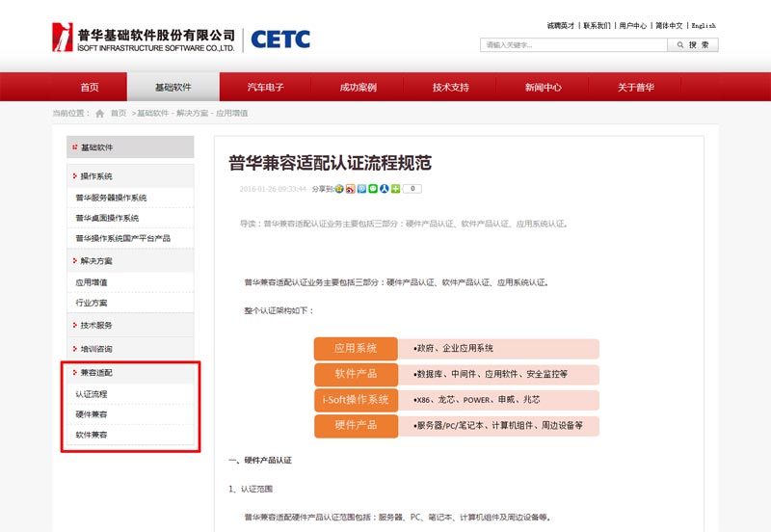Image resolution: width=771 pixels, height=532 pixels.
Task: Open 软件兼容 sidebar item
Action: (x=130, y=435)
